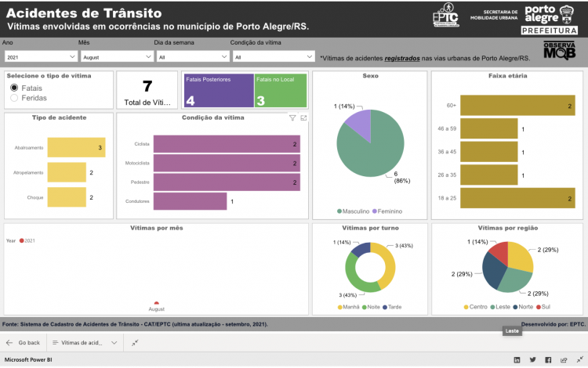Click the collapse arrows icon beside page selector

(135, 342)
